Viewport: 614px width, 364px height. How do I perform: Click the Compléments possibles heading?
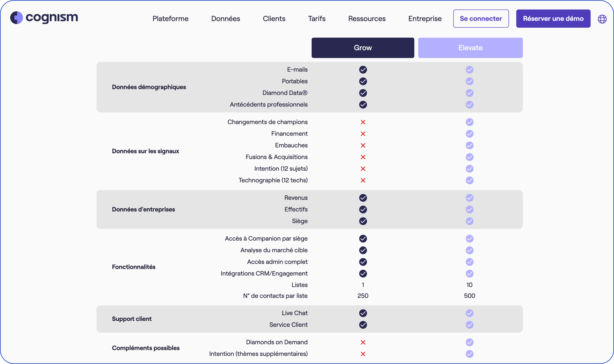(145, 348)
